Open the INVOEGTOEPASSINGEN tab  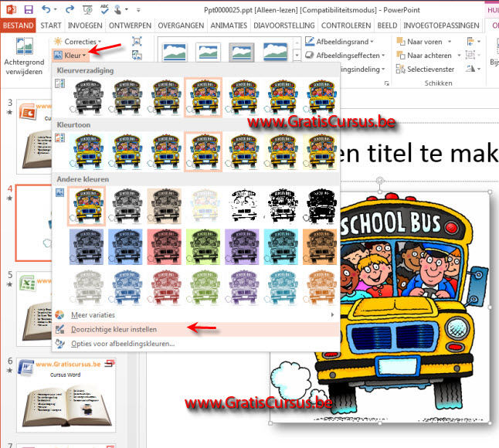pos(441,25)
